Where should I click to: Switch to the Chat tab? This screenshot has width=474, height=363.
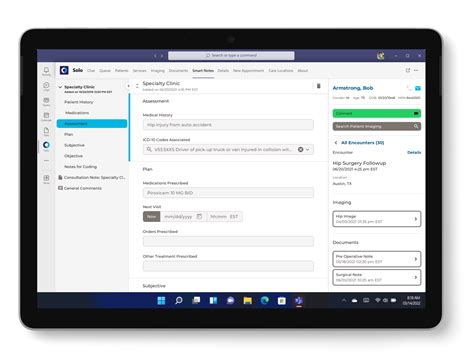(91, 71)
